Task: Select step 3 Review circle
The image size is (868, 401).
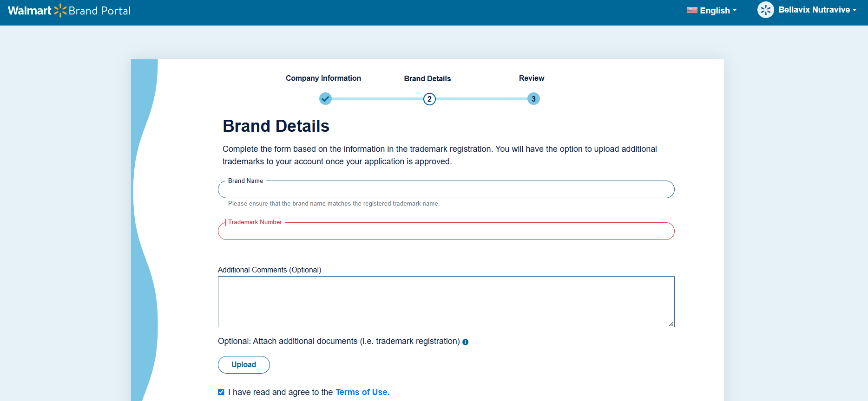Action: click(x=533, y=99)
